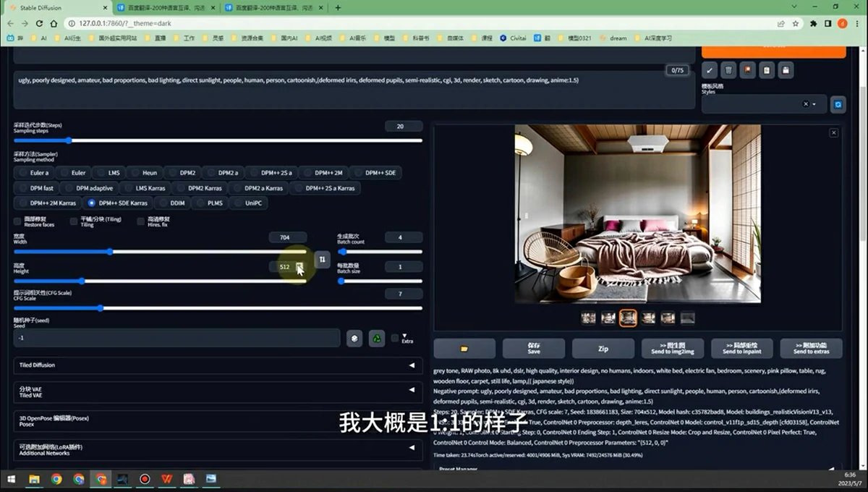The image size is (868, 492).
Task: Bookmark this page with the star icon
Action: click(x=796, y=23)
